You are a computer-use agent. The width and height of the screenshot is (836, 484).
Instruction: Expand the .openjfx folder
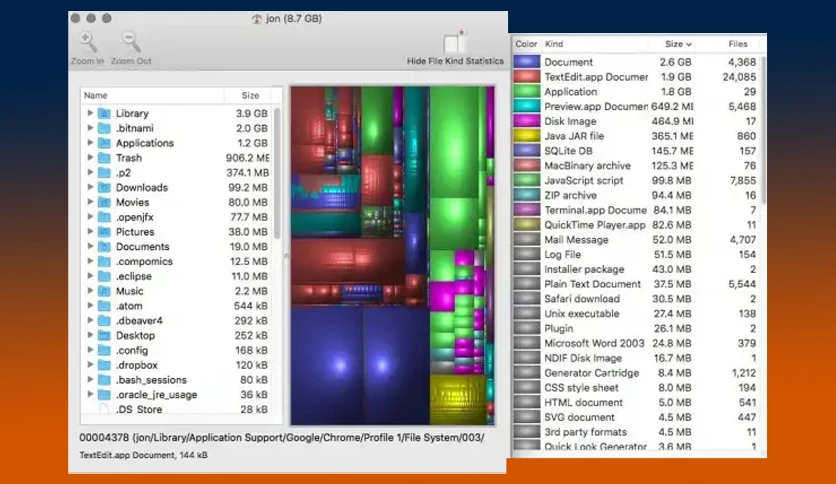coord(90,217)
